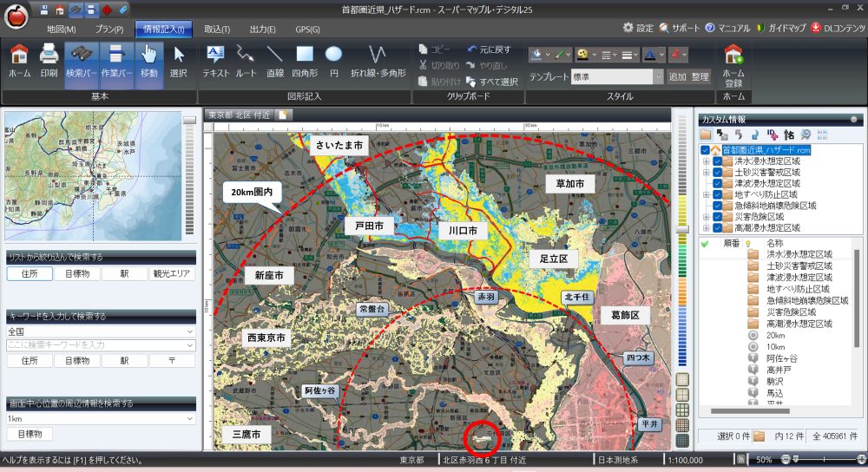Click the すべて選択 select all button
The image size is (868, 472).
[492, 82]
